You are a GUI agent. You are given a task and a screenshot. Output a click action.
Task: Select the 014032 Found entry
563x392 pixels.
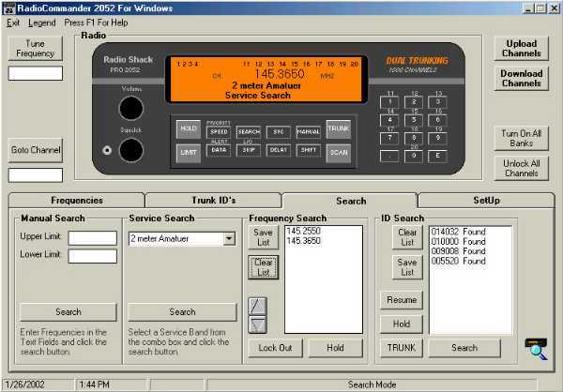tap(459, 232)
